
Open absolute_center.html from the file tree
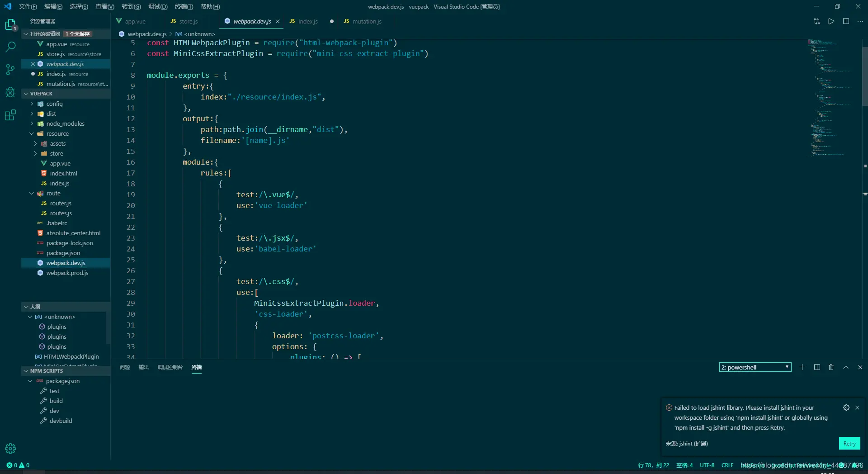73,233
